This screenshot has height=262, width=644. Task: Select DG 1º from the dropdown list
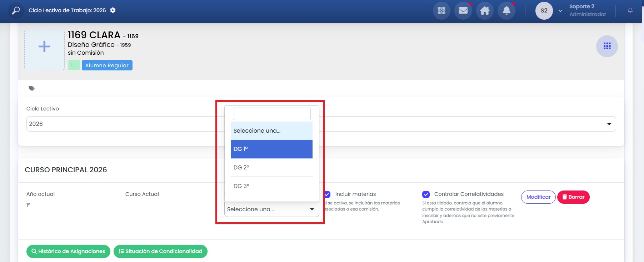pos(272,149)
